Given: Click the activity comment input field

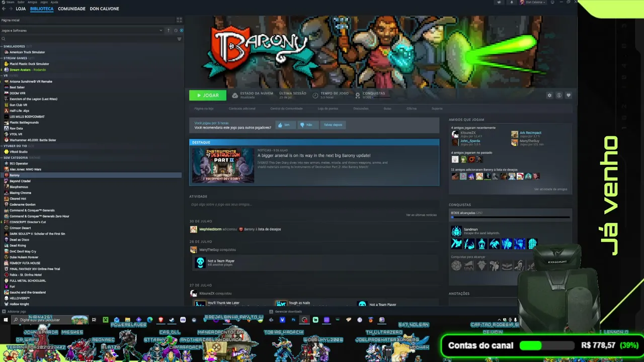Looking at the screenshot, I should pyautogui.click(x=314, y=205).
